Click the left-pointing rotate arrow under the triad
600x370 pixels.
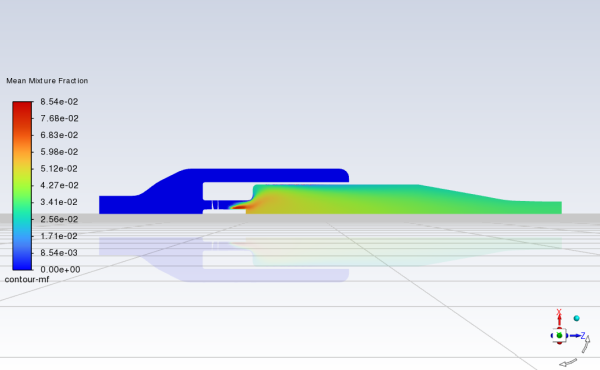pos(568,362)
